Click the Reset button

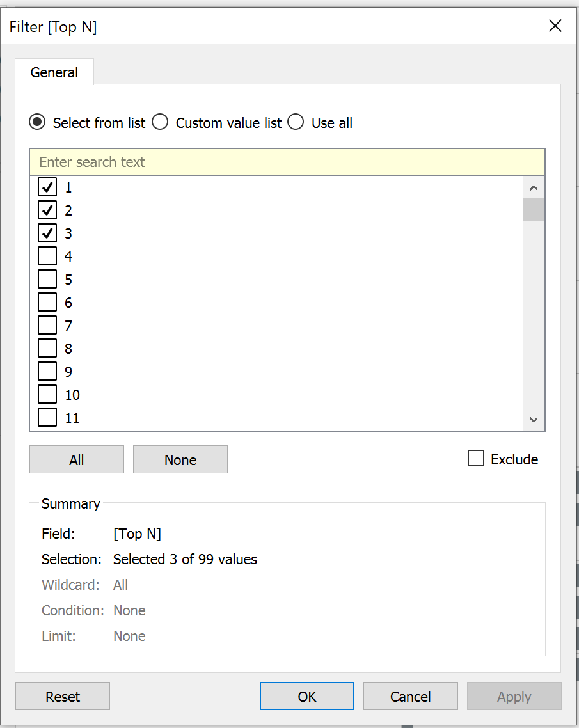(x=63, y=697)
